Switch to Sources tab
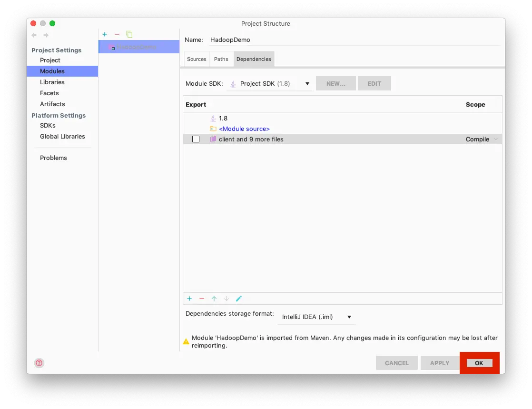 click(197, 59)
